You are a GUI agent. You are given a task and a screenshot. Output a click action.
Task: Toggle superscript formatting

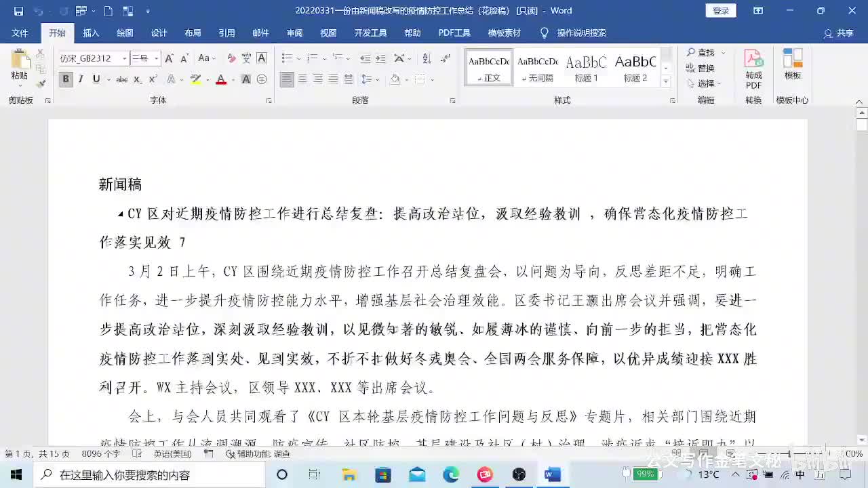point(151,79)
